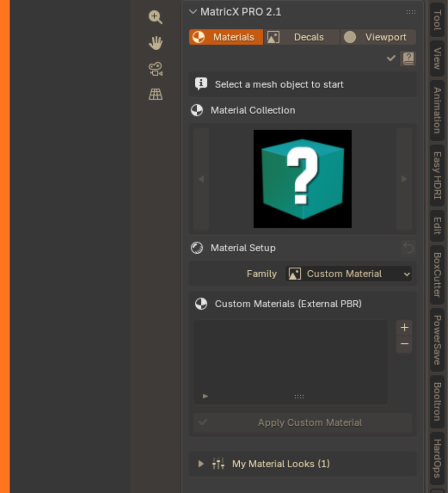The image size is (448, 493).
Task: Open the Family Custom Material dropdown
Action: [349, 273]
